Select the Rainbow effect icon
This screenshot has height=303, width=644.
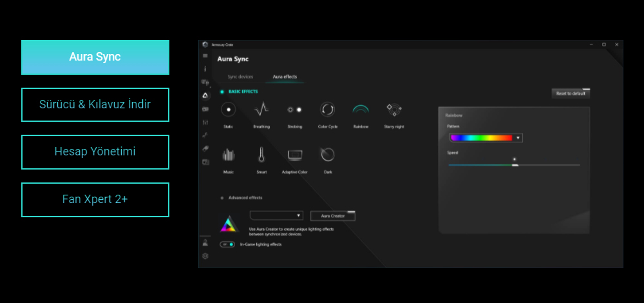tap(361, 110)
